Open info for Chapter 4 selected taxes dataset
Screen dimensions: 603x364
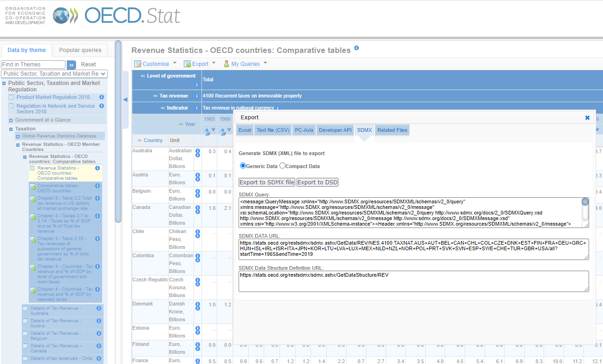[97, 289]
